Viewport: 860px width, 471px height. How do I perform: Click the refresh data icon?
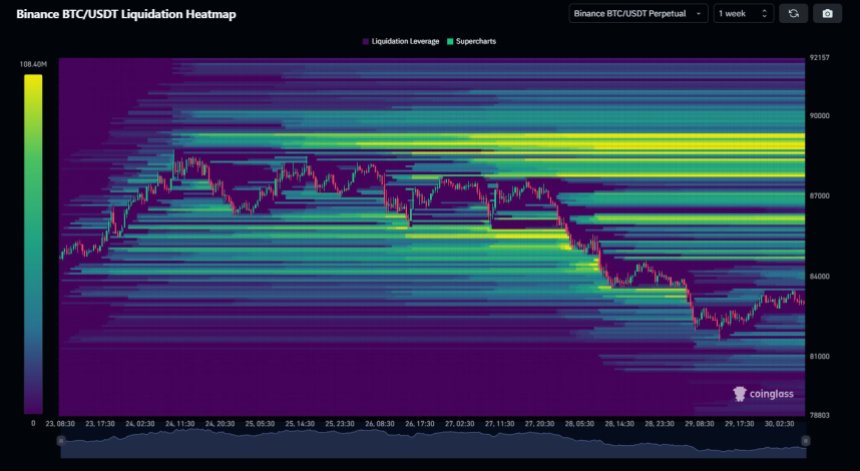793,13
